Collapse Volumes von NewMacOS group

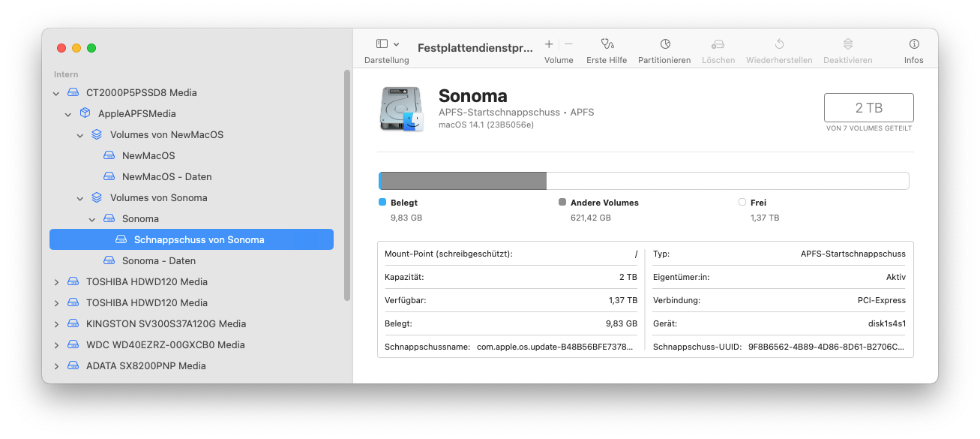80,135
